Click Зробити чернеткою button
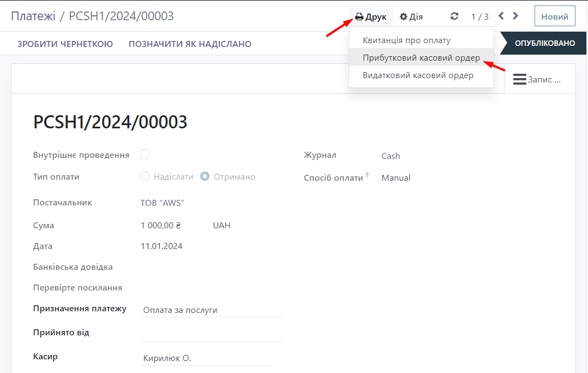The image size is (588, 373). pyautogui.click(x=65, y=44)
